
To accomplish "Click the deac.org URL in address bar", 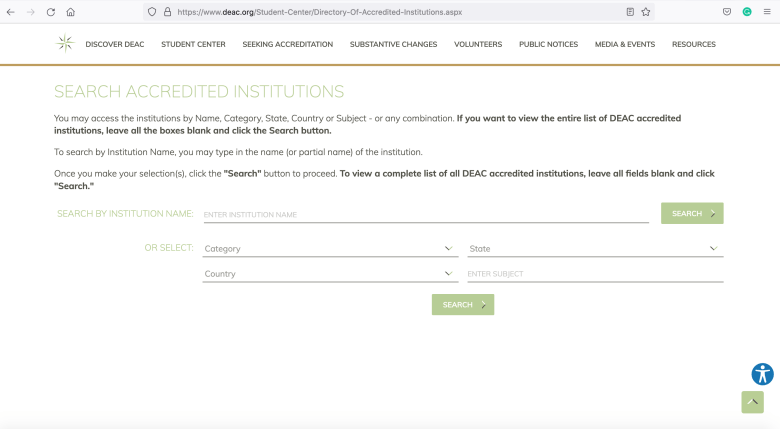I will pos(320,12).
